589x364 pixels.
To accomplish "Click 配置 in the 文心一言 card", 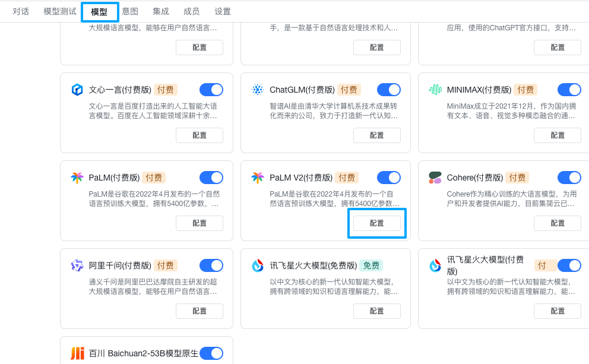I will [x=199, y=135].
